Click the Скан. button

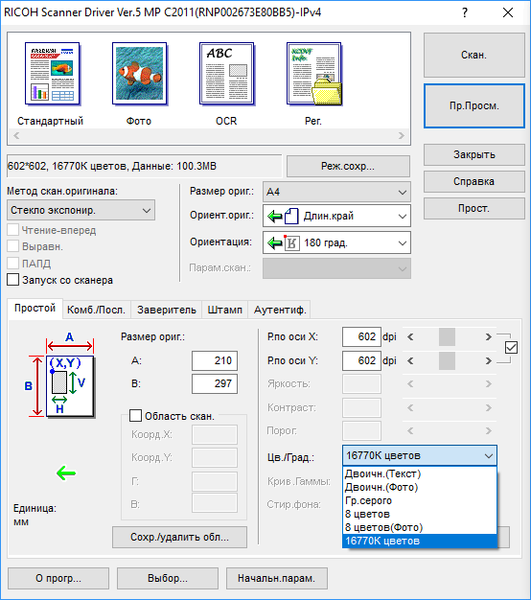tap(474, 55)
